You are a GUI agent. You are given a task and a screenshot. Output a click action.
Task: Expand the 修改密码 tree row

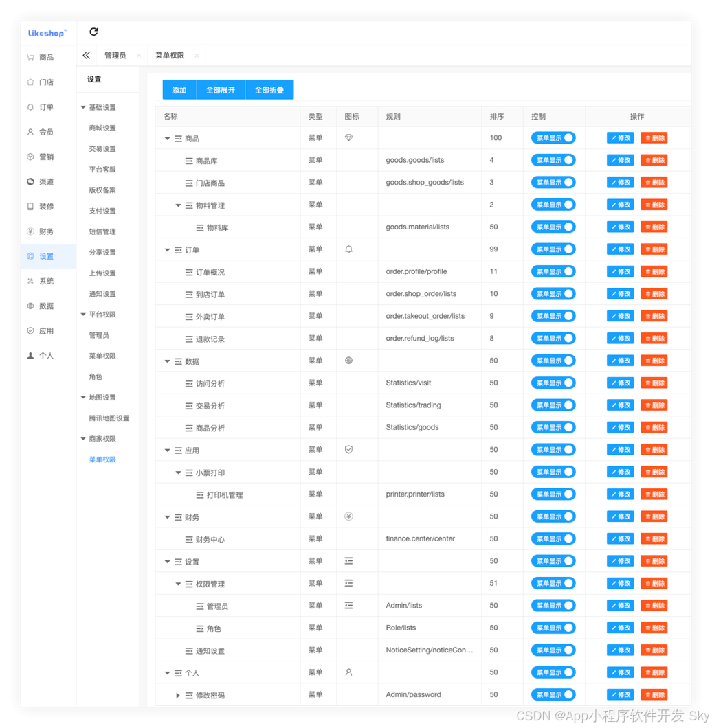(x=178, y=696)
